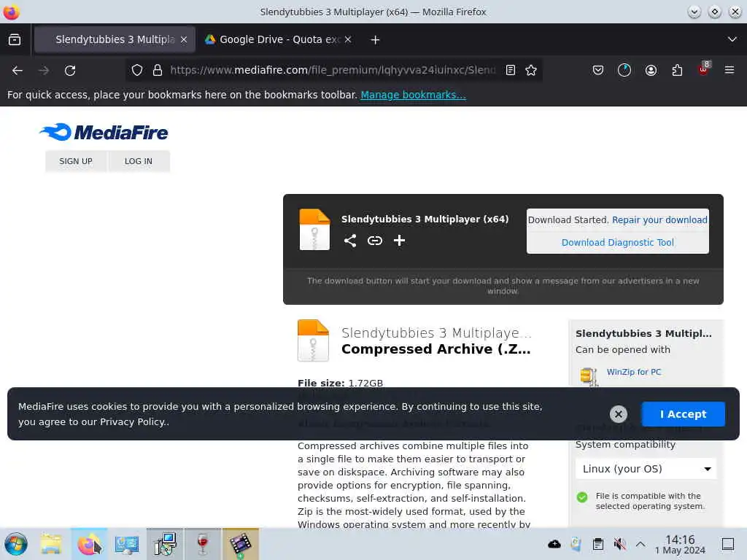Click the muted volume tray icon
This screenshot has width=747, height=560.
pos(619,544)
